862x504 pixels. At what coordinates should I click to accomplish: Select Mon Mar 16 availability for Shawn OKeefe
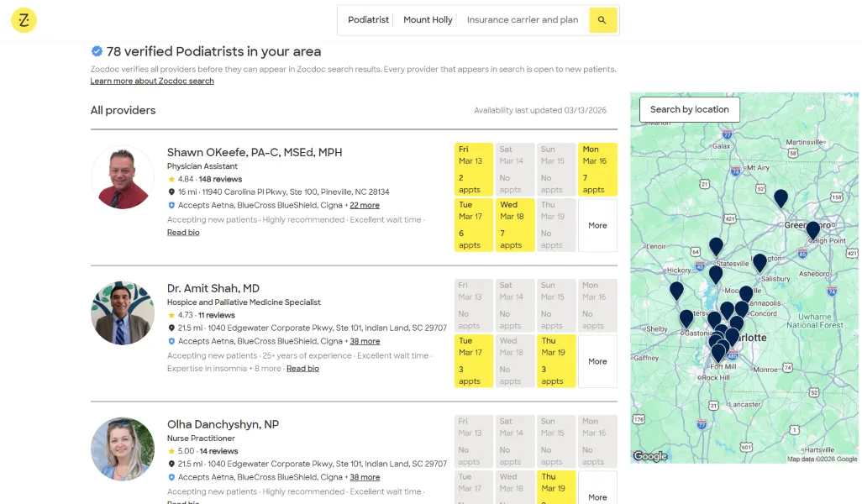tap(597, 168)
